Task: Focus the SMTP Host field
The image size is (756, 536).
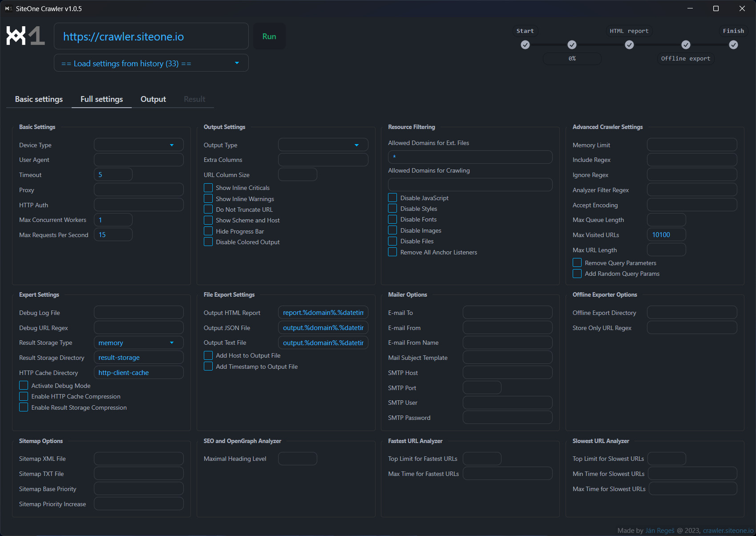Action: click(x=508, y=372)
